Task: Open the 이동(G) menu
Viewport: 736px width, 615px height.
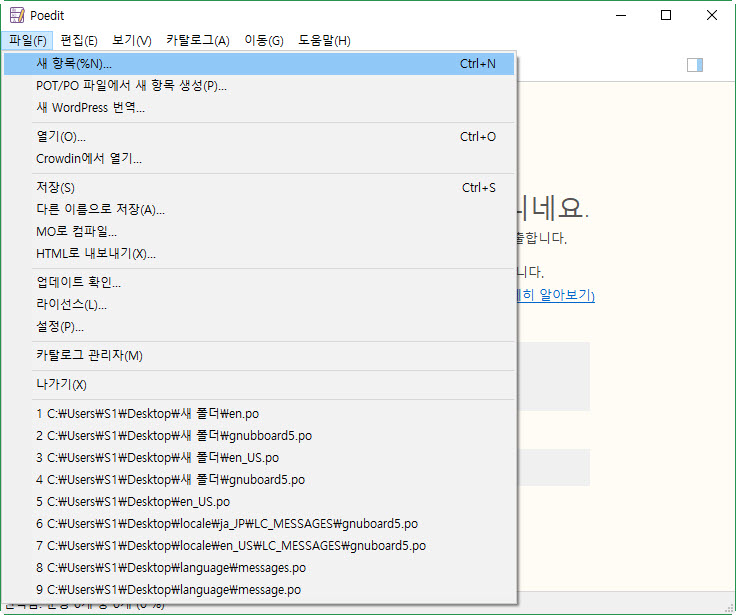Action: [263, 40]
